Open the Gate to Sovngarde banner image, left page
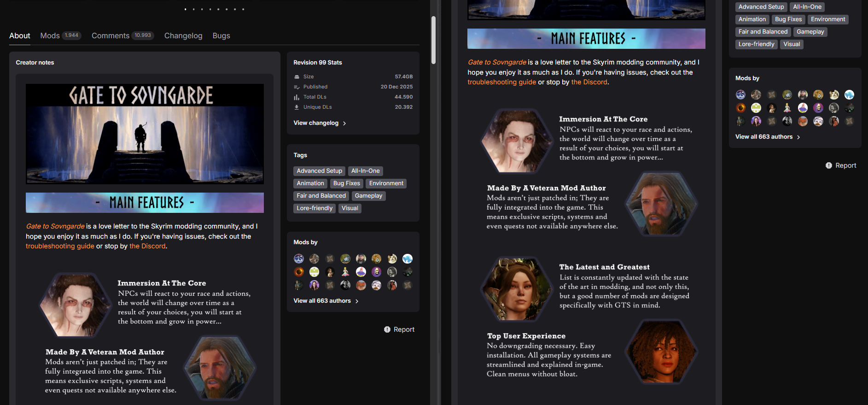The image size is (868, 405). click(x=145, y=134)
